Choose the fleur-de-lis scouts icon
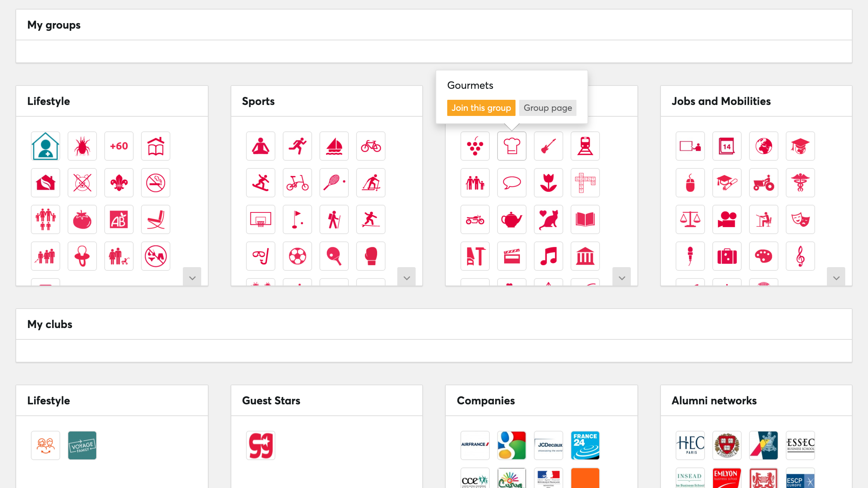This screenshot has height=488, width=868. click(119, 183)
